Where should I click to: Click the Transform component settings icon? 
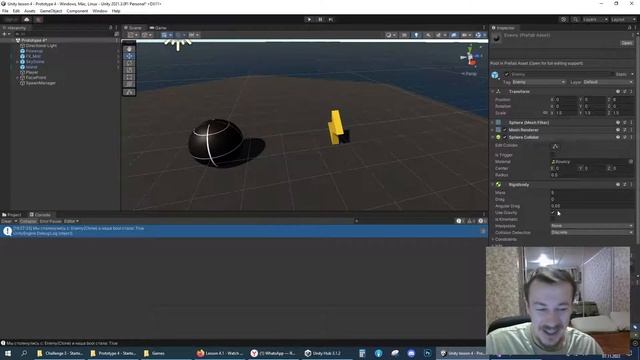(624, 91)
